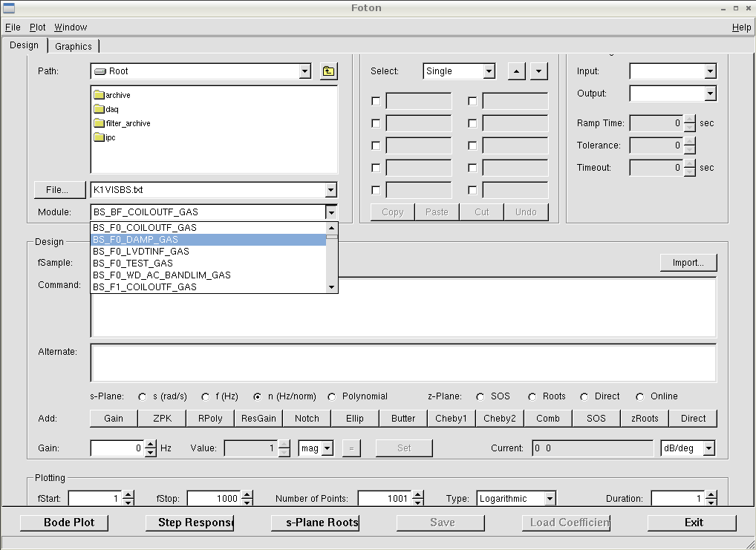Image resolution: width=756 pixels, height=550 pixels.
Task: Open the daq folder in file list
Action: pos(111,109)
